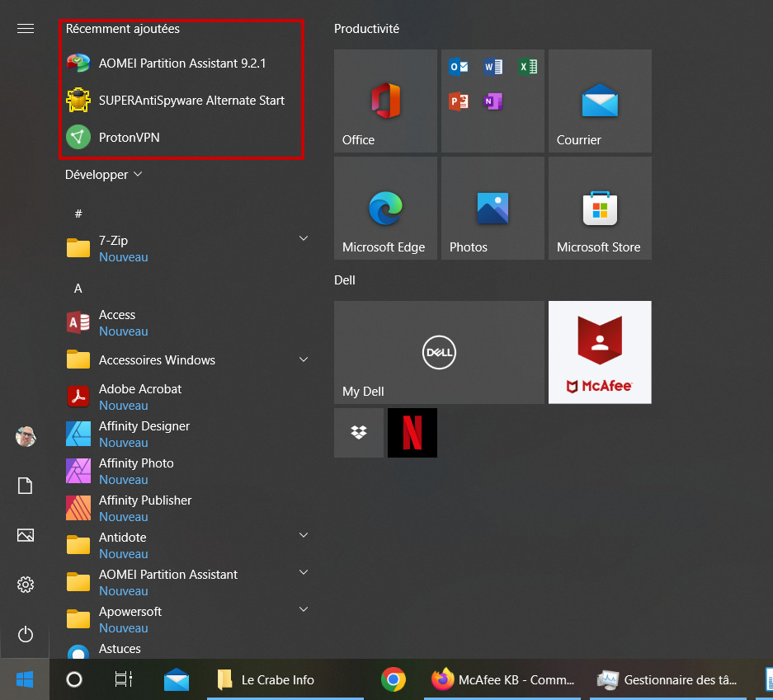Select the Dell group header
Screen dimensions: 773x700
tap(345, 280)
